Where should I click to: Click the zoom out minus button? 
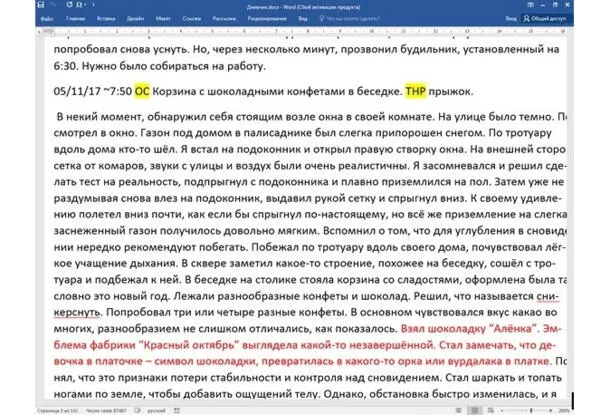(x=502, y=410)
